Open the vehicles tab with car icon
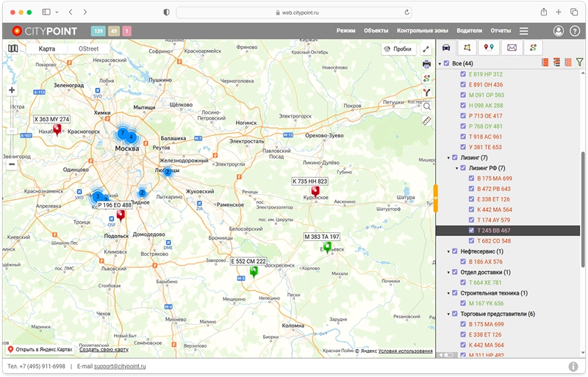This screenshot has height=377, width=588. (446, 48)
